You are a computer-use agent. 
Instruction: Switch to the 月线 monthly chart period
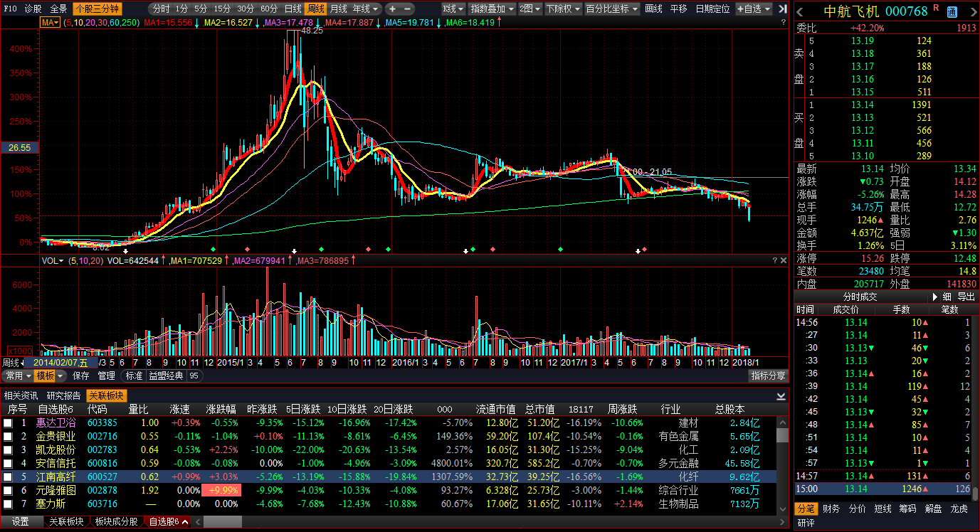(x=338, y=9)
